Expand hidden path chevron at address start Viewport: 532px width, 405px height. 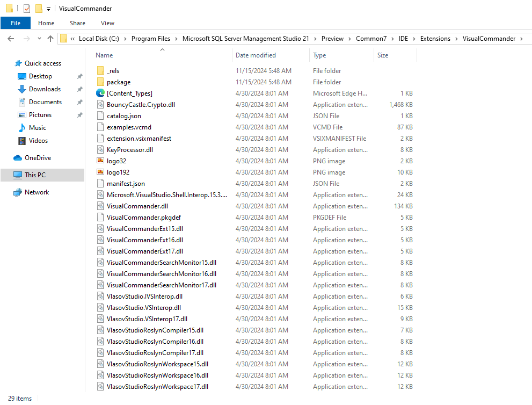point(72,39)
